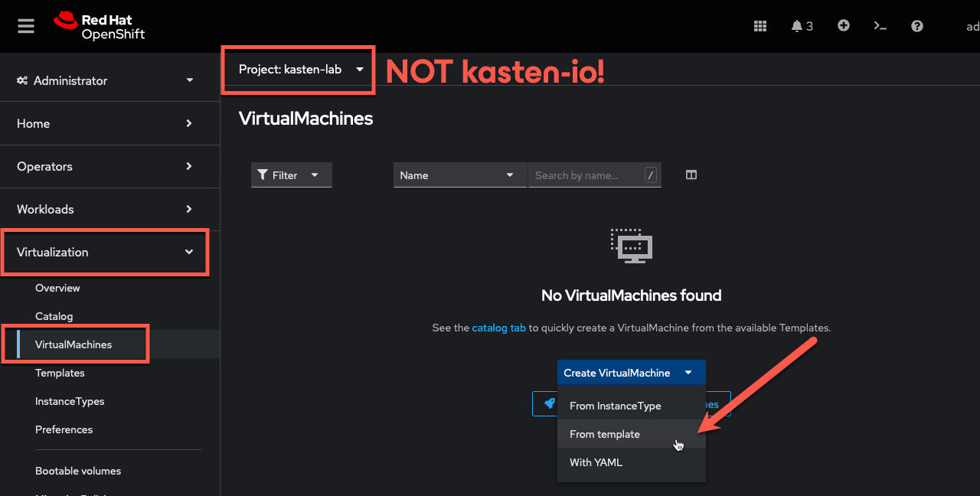Open the Name search-type dropdown
This screenshot has width=980, height=496.
tap(460, 175)
